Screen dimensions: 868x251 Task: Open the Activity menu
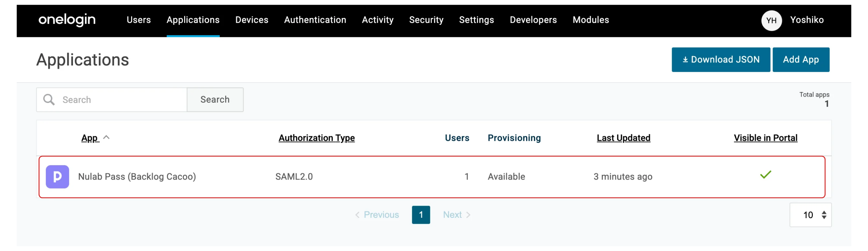(378, 20)
